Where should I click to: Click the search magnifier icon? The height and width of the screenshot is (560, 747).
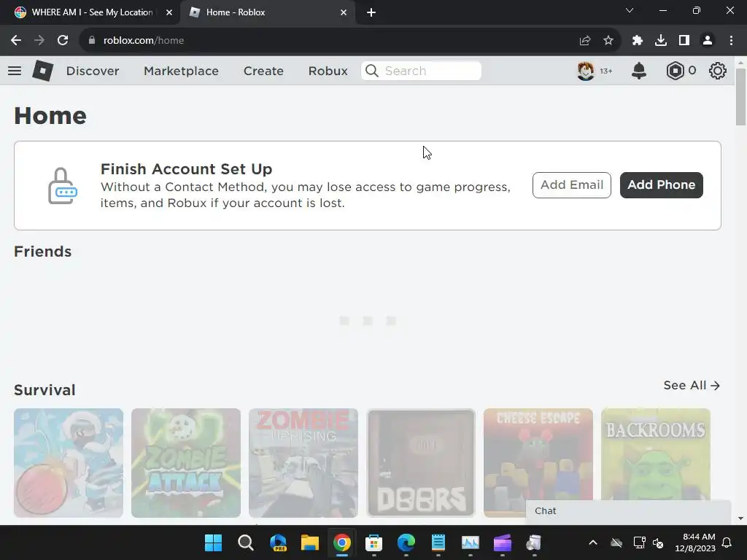pyautogui.click(x=372, y=71)
